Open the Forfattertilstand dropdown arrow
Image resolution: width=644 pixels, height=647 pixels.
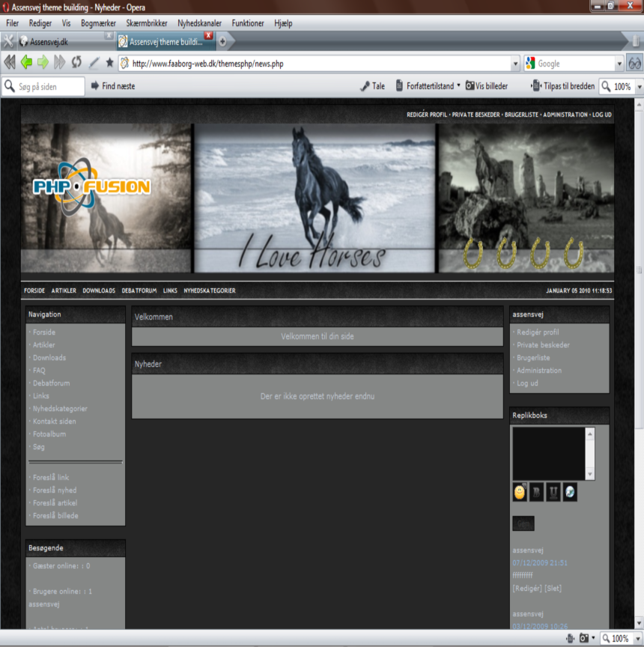click(458, 85)
